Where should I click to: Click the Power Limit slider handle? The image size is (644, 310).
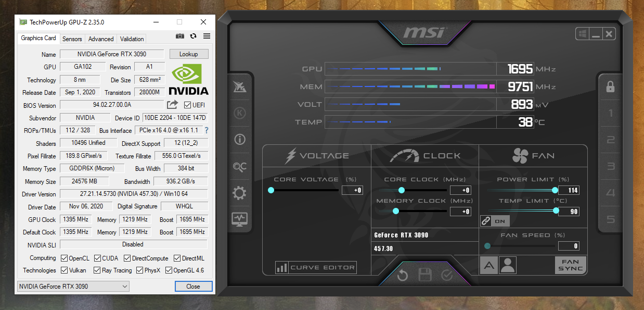(x=555, y=190)
